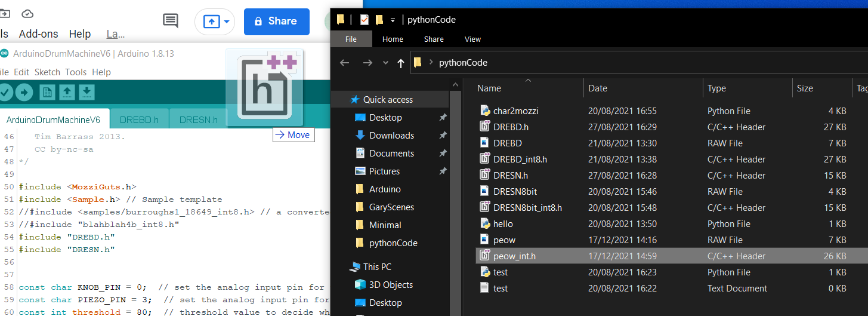Click the Properties checkmark icon in Explorer title bar
This screenshot has height=316, width=868.
pyautogui.click(x=365, y=20)
